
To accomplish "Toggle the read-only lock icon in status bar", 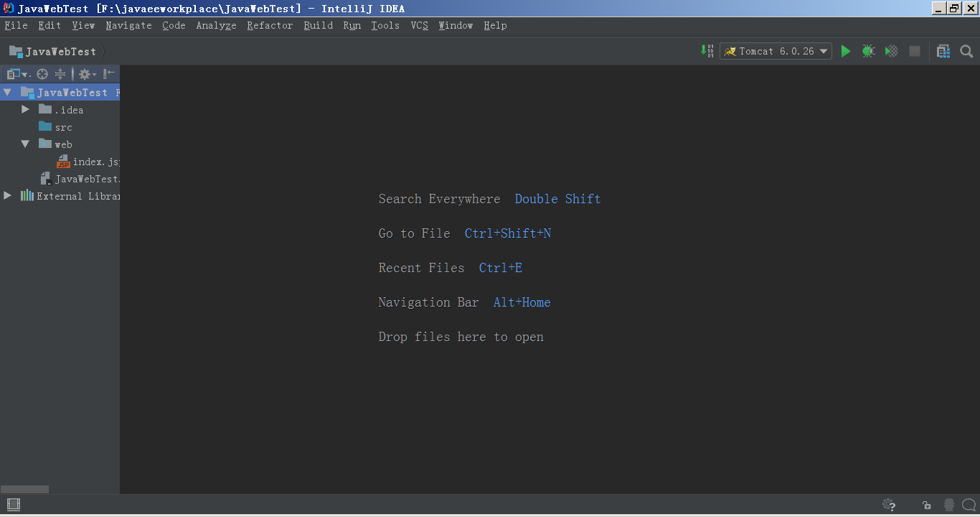I will point(927,505).
